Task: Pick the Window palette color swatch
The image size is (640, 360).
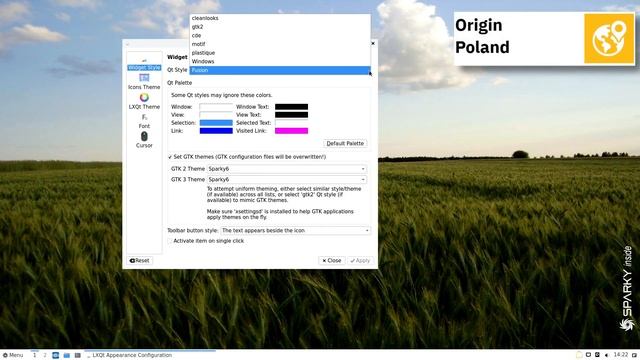Action: pyautogui.click(x=216, y=107)
